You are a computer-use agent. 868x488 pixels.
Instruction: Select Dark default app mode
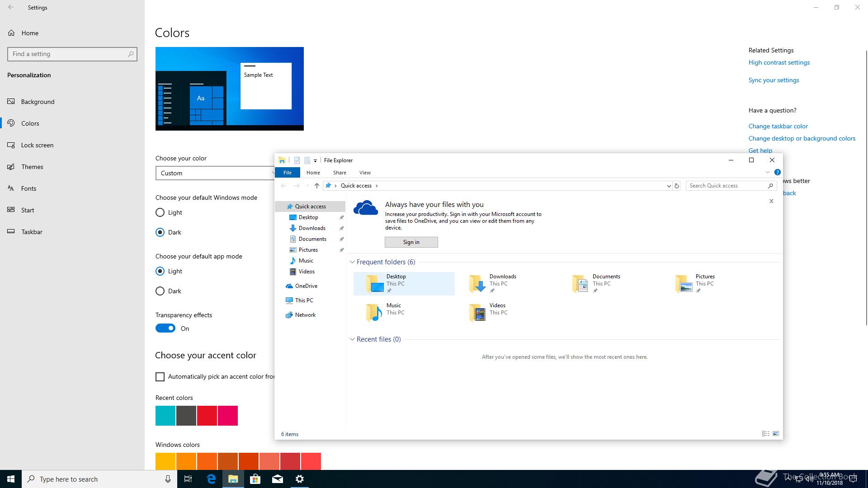pyautogui.click(x=160, y=291)
